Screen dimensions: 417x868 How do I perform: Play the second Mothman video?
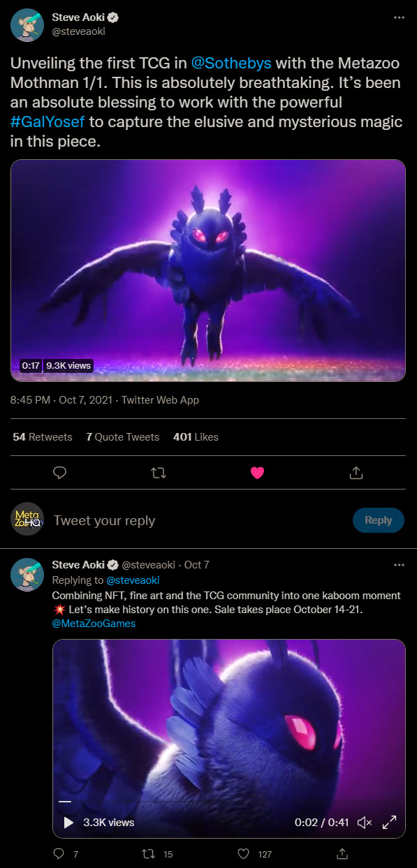click(x=68, y=823)
